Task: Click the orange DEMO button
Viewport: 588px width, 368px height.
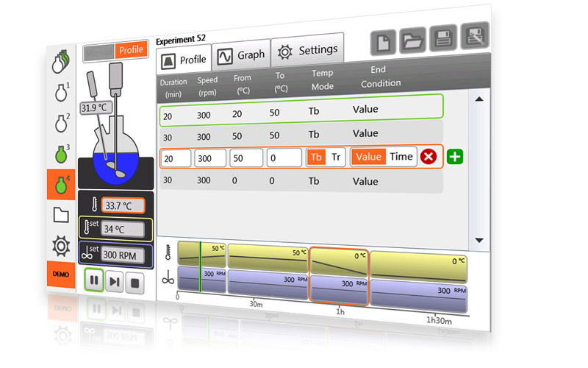Action: coord(61,274)
